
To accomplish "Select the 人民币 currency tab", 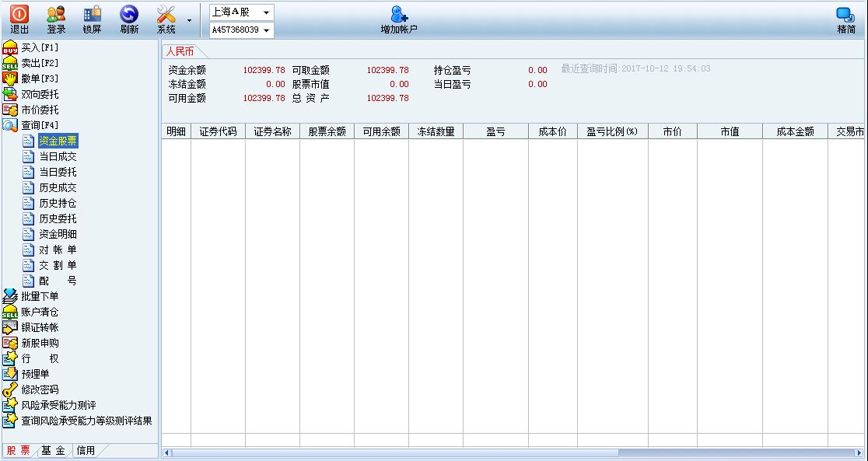I will 180,51.
